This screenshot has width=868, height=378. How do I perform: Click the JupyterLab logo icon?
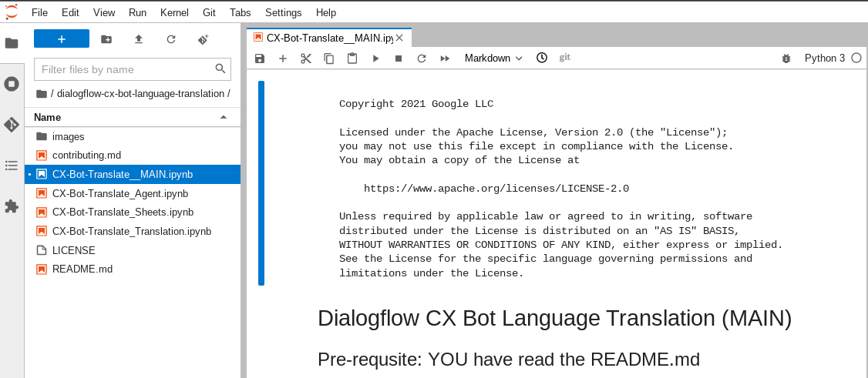pyautogui.click(x=11, y=12)
